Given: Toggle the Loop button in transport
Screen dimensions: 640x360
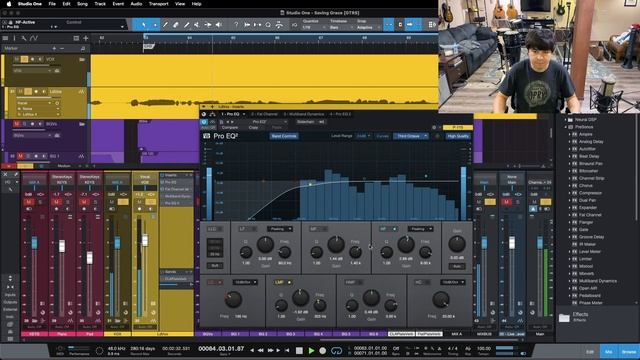Looking at the screenshot, I should (x=336, y=350).
